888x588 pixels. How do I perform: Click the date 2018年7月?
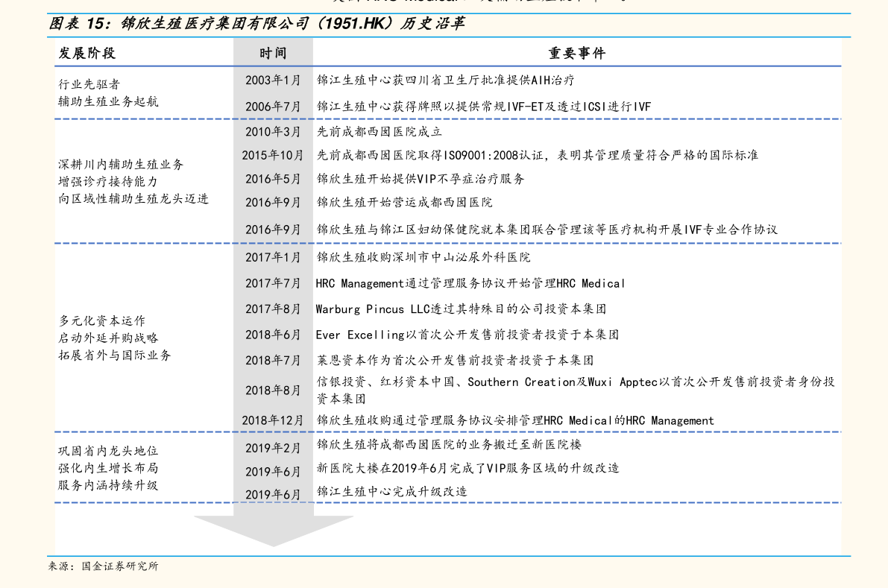point(273,361)
